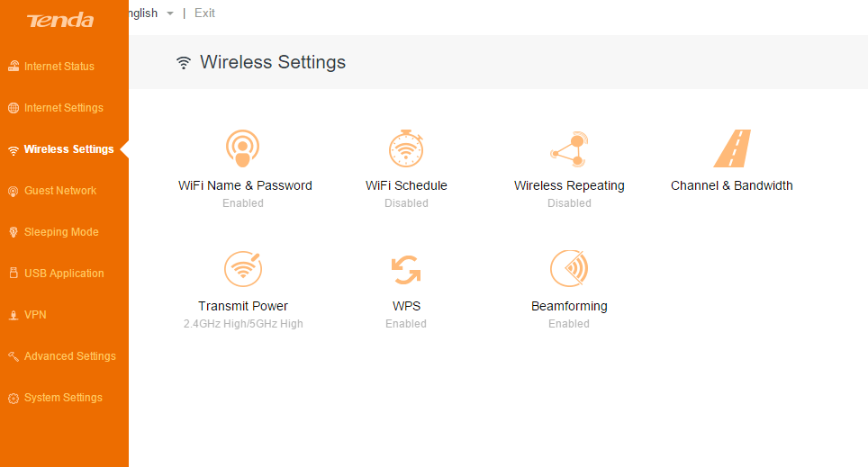Viewport: 868px width, 467px height.
Task: Click the Beamforming icon
Action: click(x=569, y=268)
